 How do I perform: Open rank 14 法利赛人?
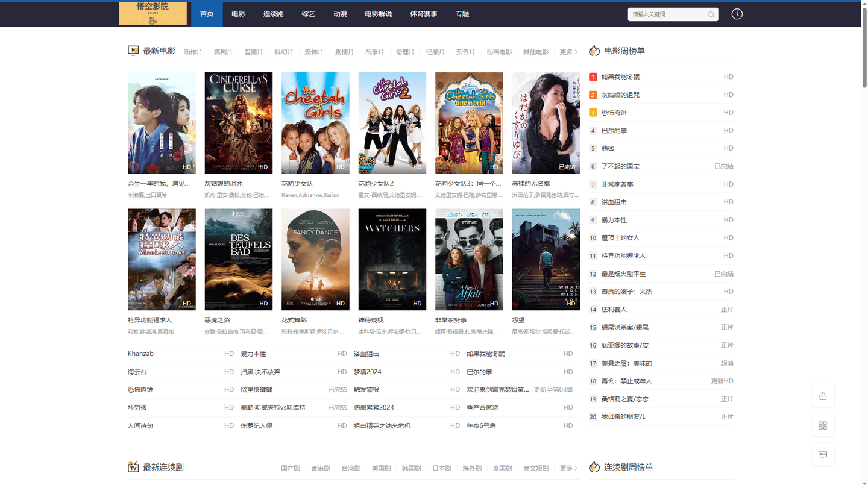[x=614, y=310]
